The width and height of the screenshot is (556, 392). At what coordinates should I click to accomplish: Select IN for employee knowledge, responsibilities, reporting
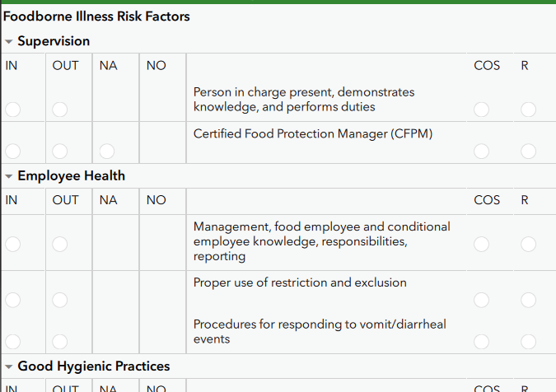pyautogui.click(x=12, y=245)
